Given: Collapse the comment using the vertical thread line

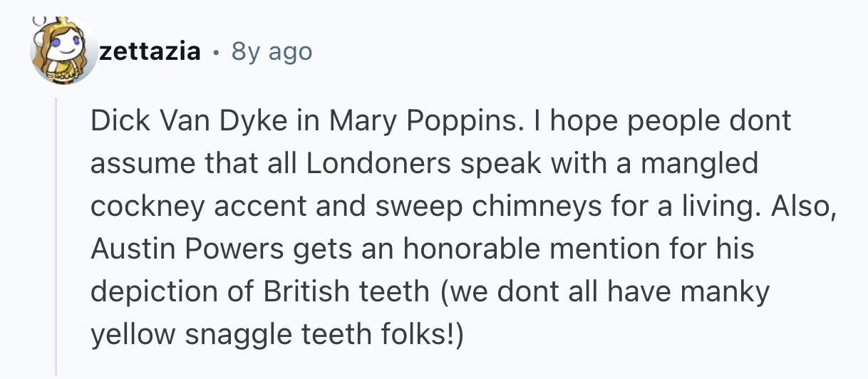Looking at the screenshot, I should click(x=56, y=235).
